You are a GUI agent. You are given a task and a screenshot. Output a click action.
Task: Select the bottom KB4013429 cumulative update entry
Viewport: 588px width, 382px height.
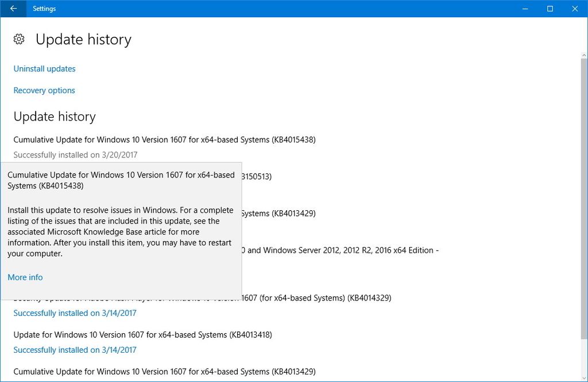(x=165, y=371)
